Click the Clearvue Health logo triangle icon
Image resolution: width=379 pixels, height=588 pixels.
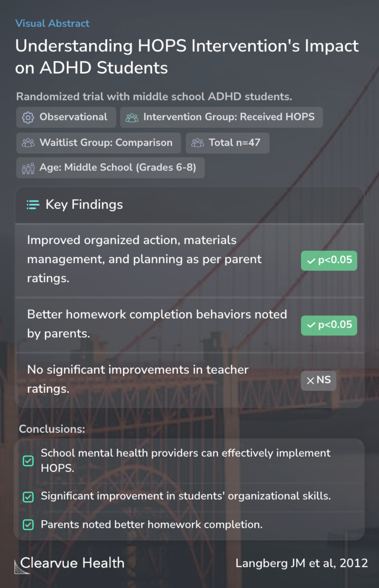coord(21,567)
